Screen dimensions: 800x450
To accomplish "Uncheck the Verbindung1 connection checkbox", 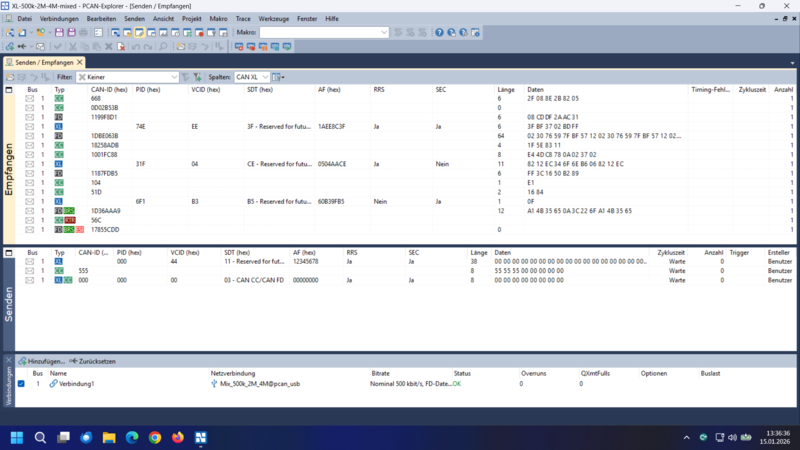I will (21, 384).
